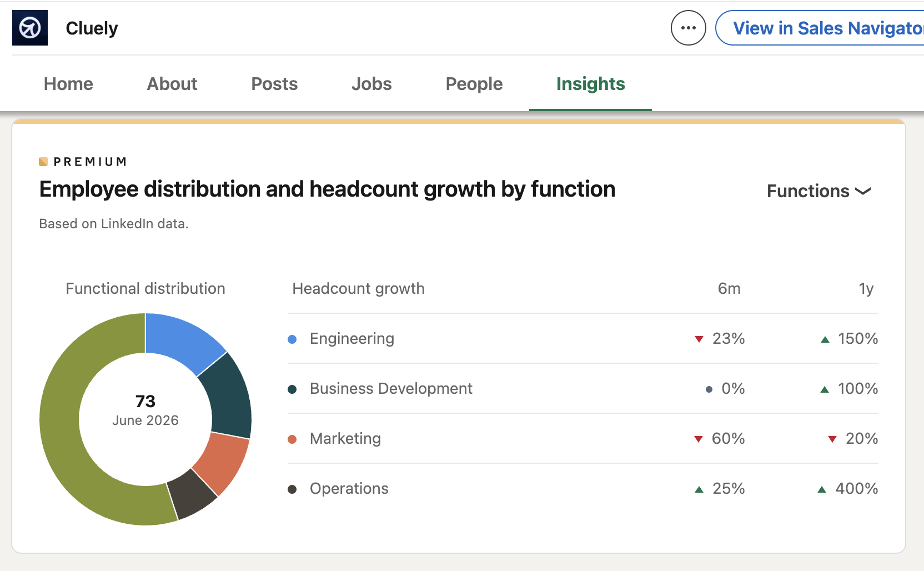Click the Engineering row label
The image size is (924, 571).
point(352,339)
